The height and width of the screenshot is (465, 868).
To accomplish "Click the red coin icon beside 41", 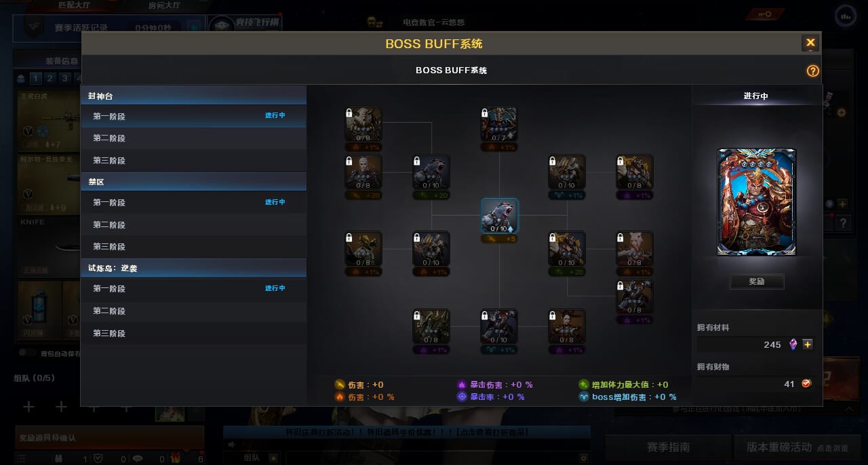I will click(x=807, y=384).
